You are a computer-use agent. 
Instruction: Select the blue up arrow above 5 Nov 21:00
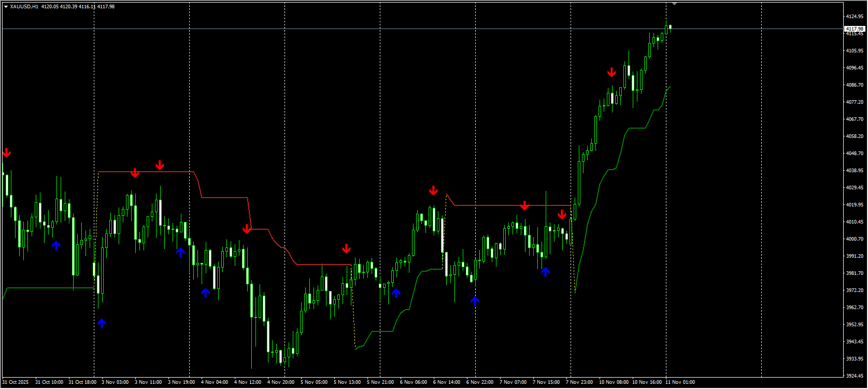pos(396,293)
